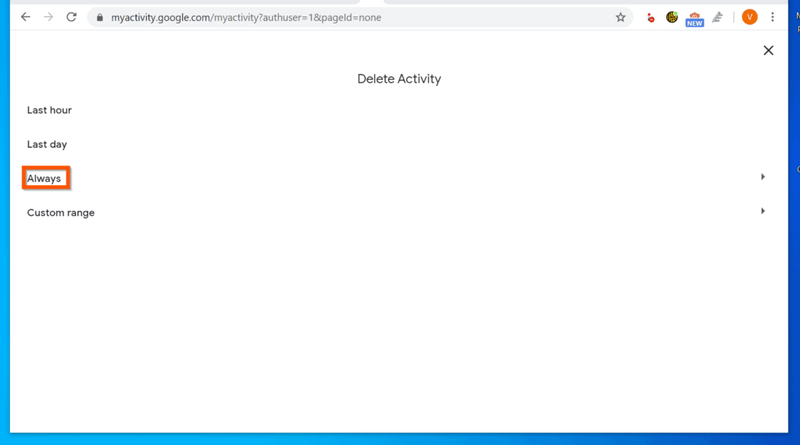Viewport: 800px width, 445px height.
Task: Open the gray pen extension icon
Action: tap(718, 17)
